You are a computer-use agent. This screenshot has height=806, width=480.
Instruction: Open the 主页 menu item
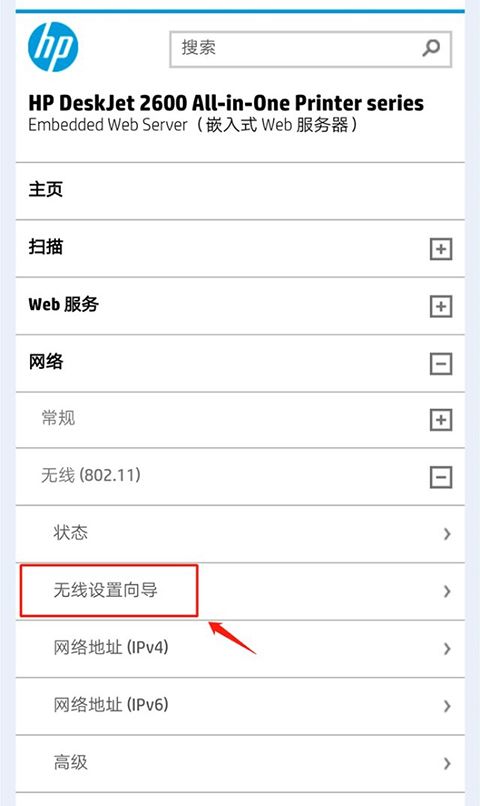[240, 191]
